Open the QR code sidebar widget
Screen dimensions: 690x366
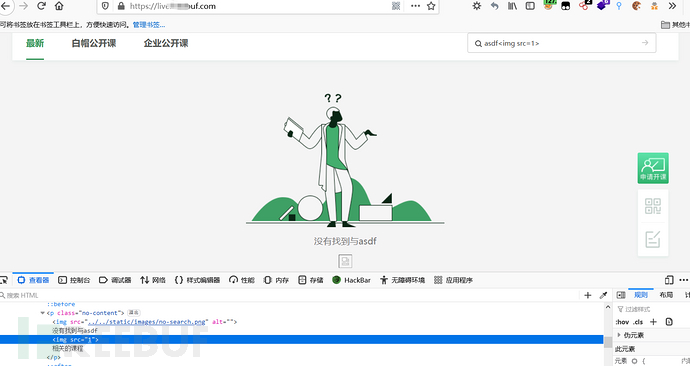(653, 206)
